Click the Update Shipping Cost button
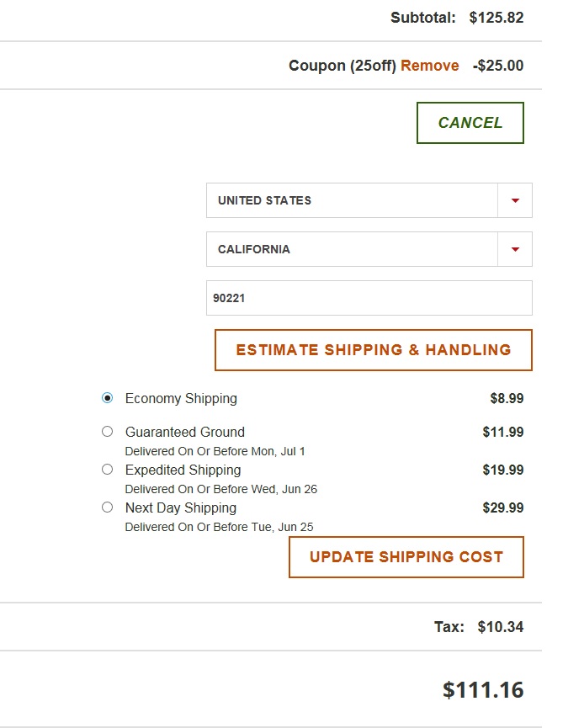Image resolution: width=584 pixels, height=728 pixels. point(406,557)
